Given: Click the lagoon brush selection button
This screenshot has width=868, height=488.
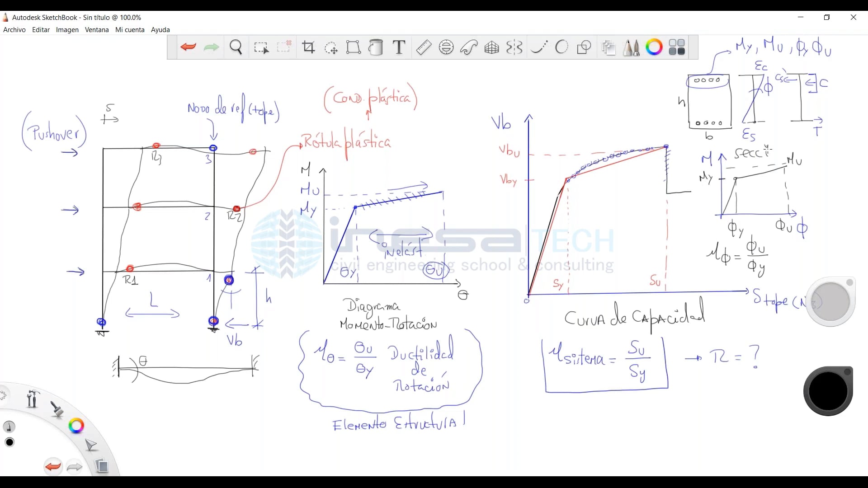Looking at the screenshot, I should point(57,409).
